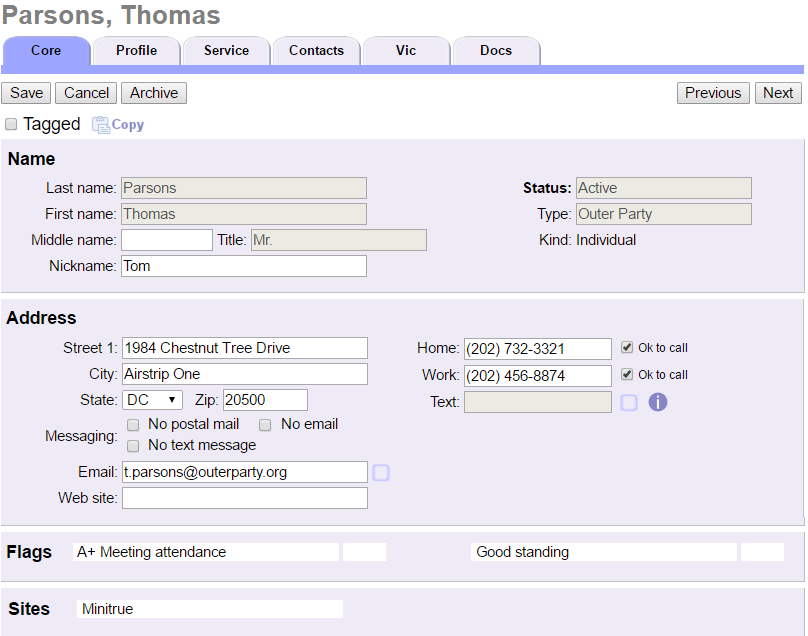
Task: Go to the Next record
Action: 778,92
